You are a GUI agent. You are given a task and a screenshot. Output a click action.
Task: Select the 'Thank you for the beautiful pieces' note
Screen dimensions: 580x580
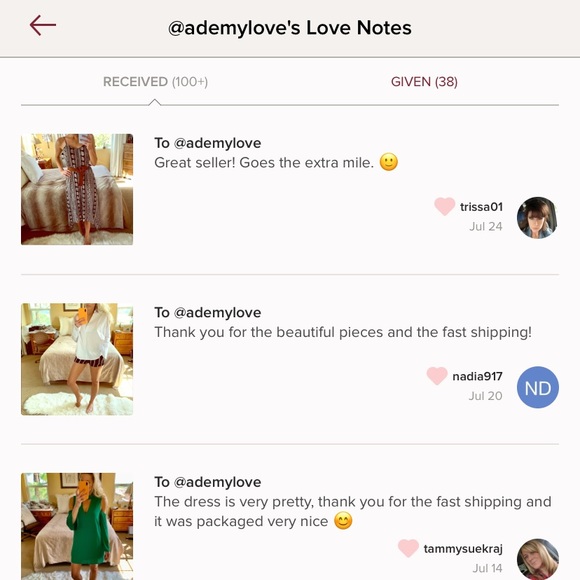coord(343,332)
